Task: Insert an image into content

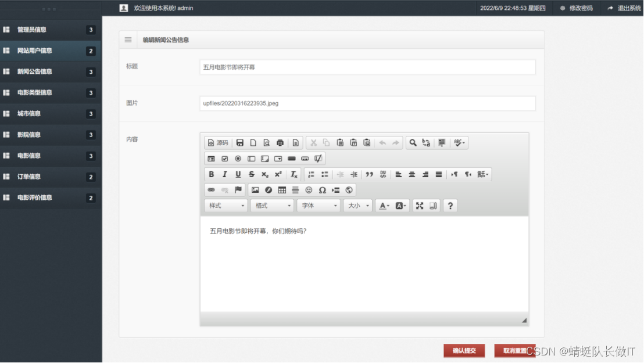Action: click(x=255, y=190)
